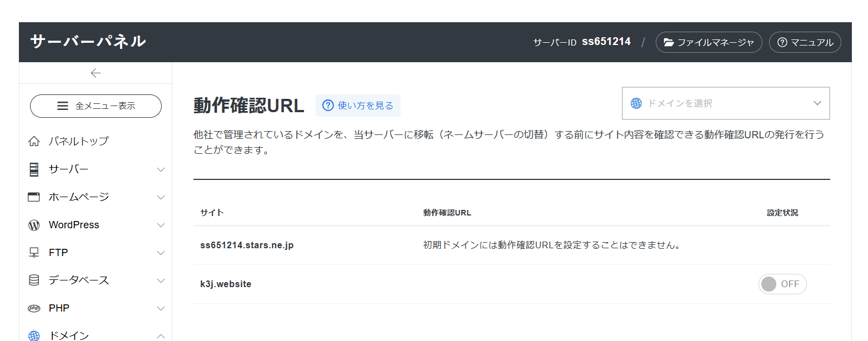Viewport: 868px width, 341px height.
Task: Click k3j.website site name
Action: (226, 284)
